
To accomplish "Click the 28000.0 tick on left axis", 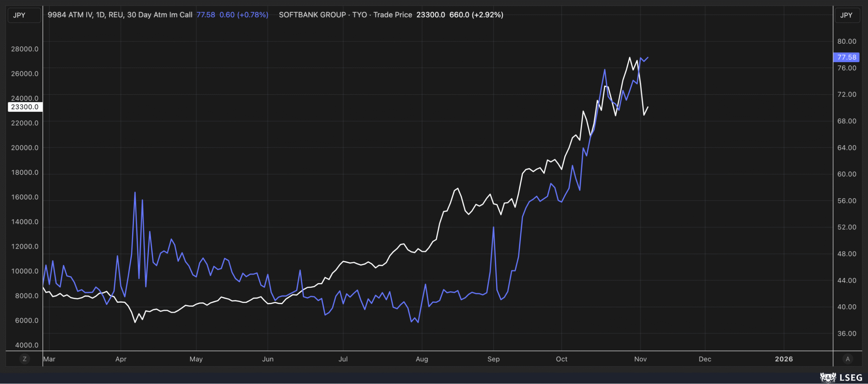I will tap(25, 49).
